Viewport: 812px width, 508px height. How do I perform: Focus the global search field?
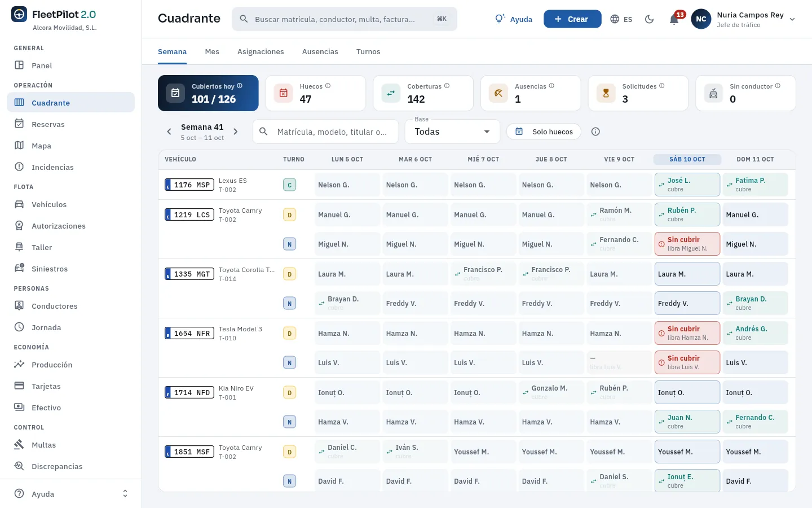point(345,19)
